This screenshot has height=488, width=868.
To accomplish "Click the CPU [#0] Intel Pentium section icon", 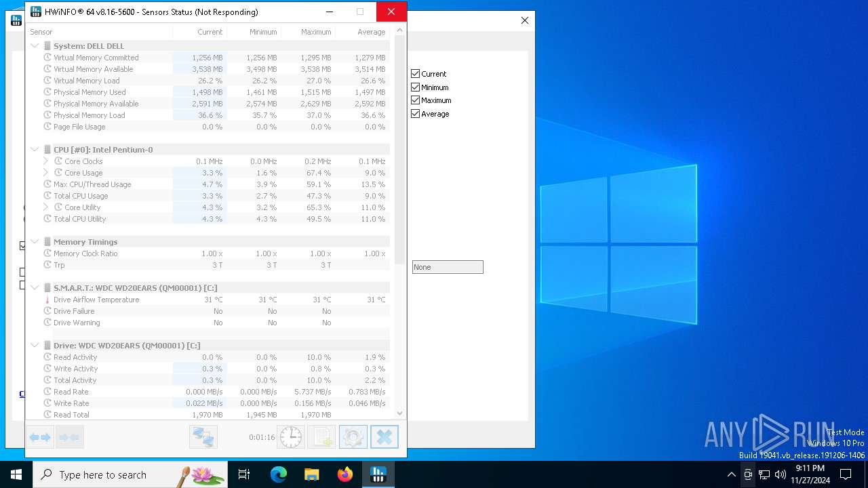I will point(47,150).
